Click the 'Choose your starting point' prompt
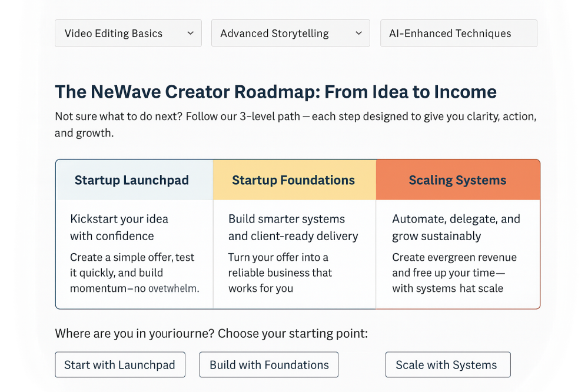This screenshot has height=392, width=588. [211, 334]
